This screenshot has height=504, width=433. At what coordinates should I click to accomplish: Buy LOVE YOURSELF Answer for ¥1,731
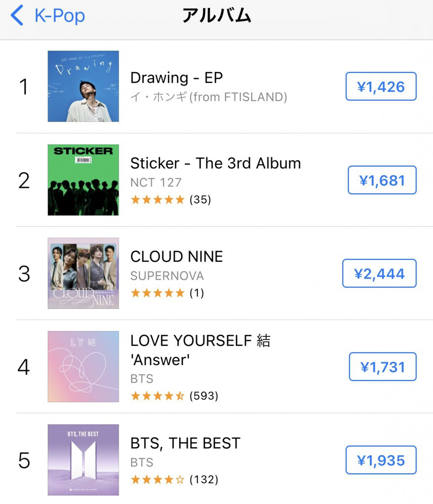point(383,367)
